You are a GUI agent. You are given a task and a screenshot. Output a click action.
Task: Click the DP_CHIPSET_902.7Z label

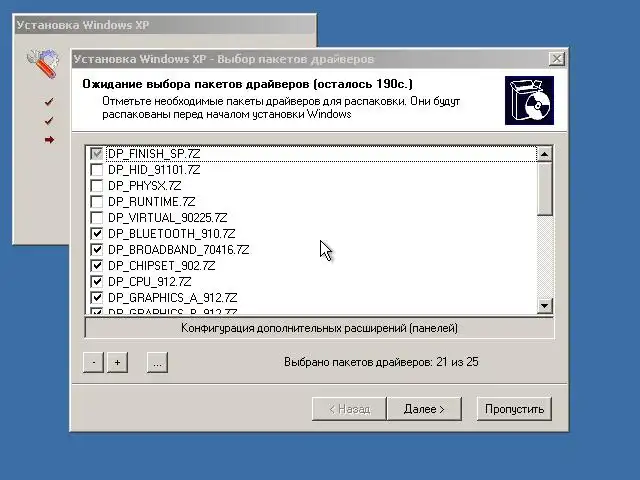point(161,266)
